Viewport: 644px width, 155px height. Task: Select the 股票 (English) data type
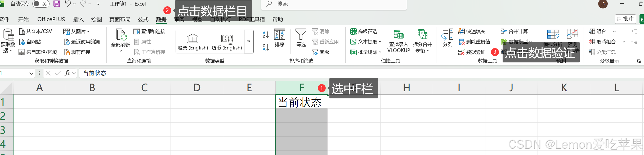click(x=193, y=42)
